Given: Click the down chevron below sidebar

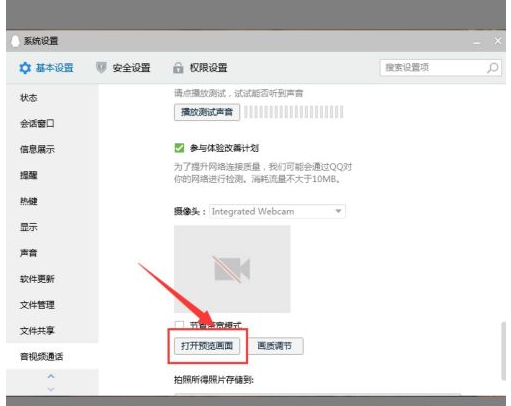Looking at the screenshot, I should pyautogui.click(x=51, y=389).
